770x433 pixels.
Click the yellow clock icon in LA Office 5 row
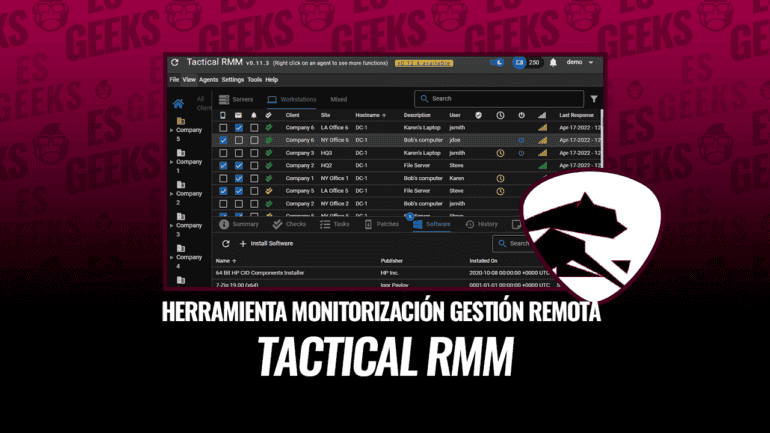pos(500,191)
